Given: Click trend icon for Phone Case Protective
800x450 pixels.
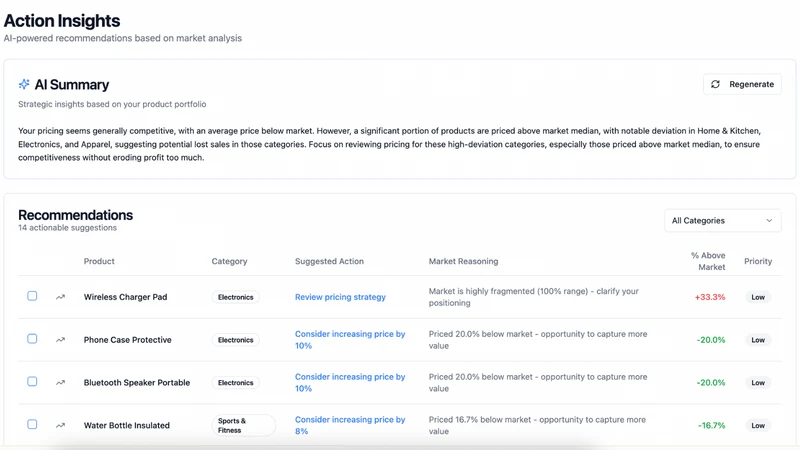Looking at the screenshot, I should 60,340.
